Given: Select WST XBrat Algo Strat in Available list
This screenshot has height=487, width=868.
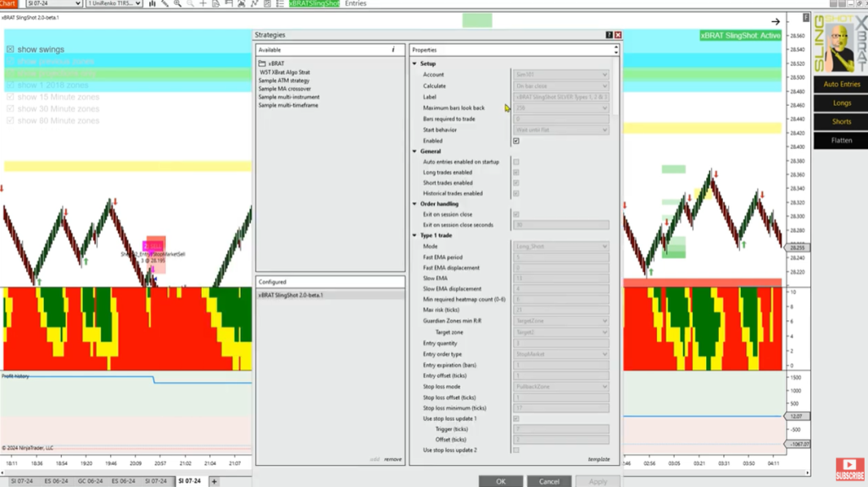Looking at the screenshot, I should (x=285, y=72).
